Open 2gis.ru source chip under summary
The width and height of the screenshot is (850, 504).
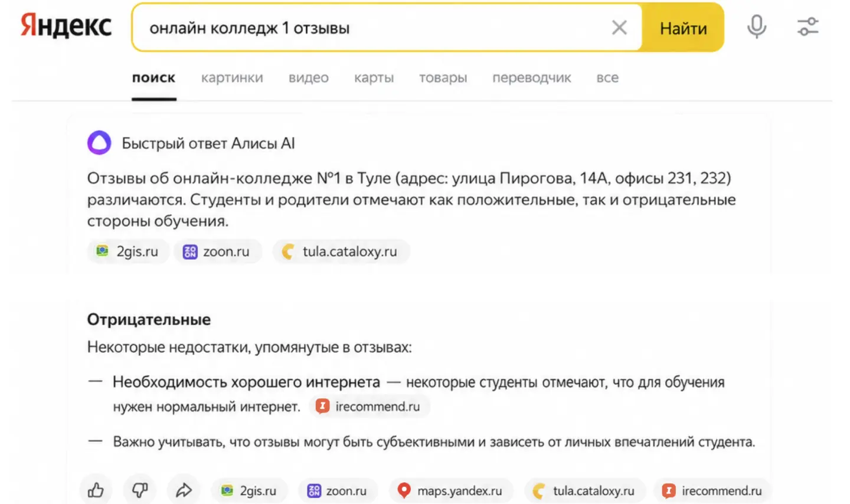tap(128, 251)
